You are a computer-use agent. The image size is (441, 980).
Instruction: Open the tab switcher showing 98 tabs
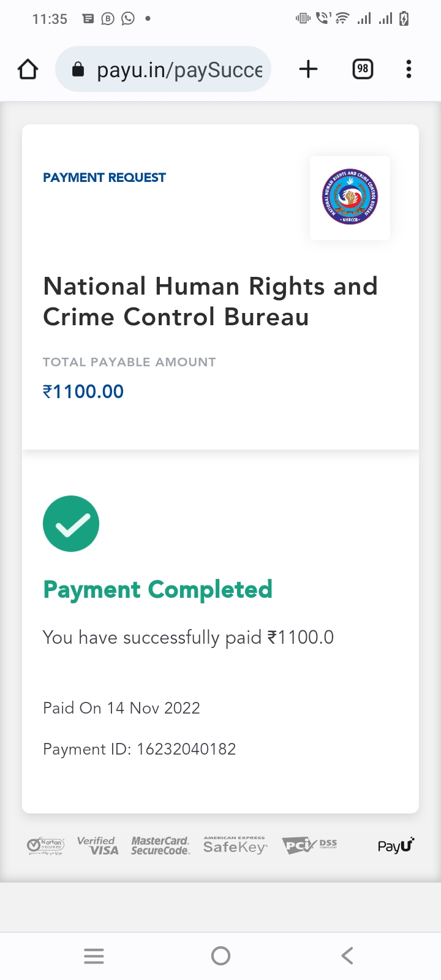pyautogui.click(x=363, y=69)
